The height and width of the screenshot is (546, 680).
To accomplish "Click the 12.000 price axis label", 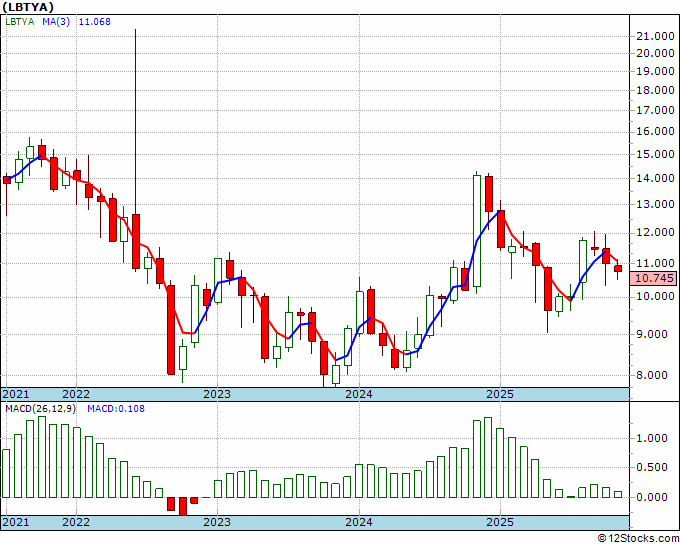I will pyautogui.click(x=655, y=232).
